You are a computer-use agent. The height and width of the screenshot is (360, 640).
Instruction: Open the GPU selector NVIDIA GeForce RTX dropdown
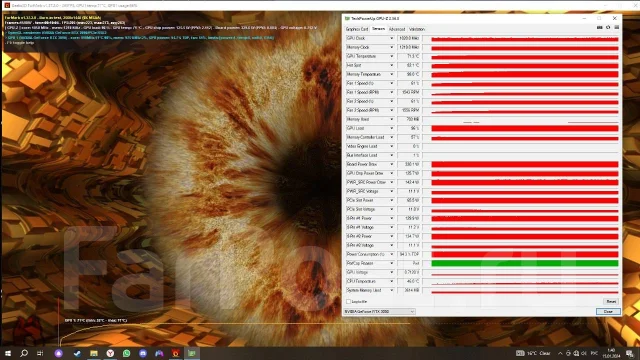pos(380,311)
